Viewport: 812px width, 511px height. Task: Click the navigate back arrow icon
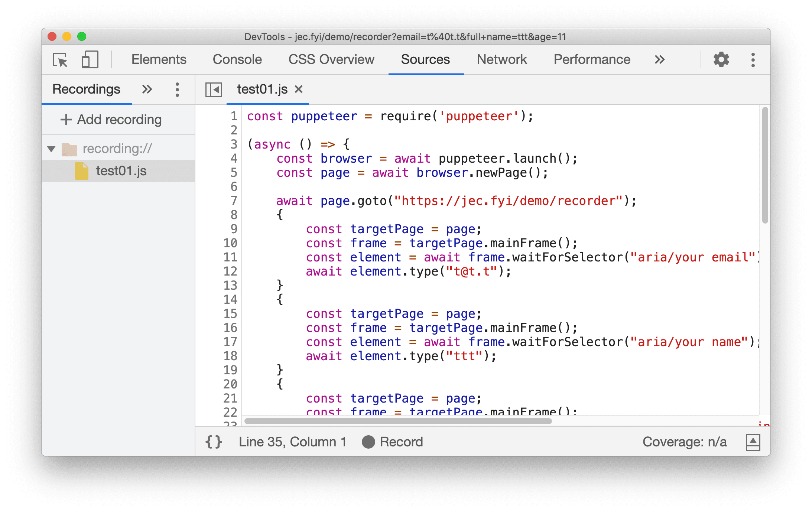click(213, 89)
